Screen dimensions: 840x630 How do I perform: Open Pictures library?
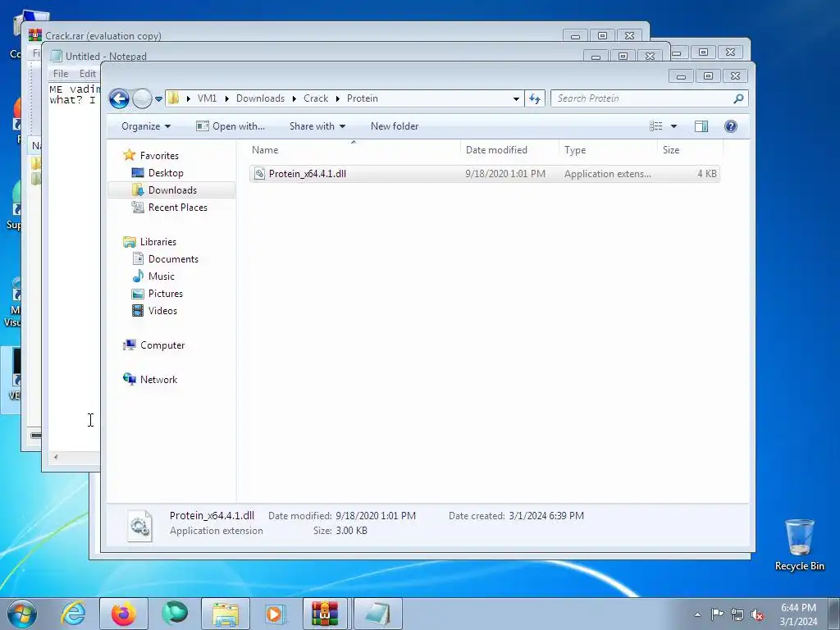[x=165, y=294]
